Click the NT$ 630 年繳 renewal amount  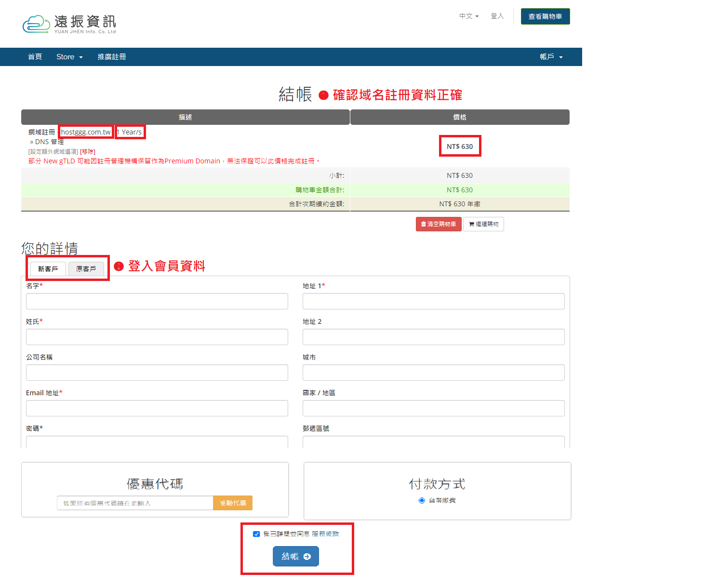point(460,204)
